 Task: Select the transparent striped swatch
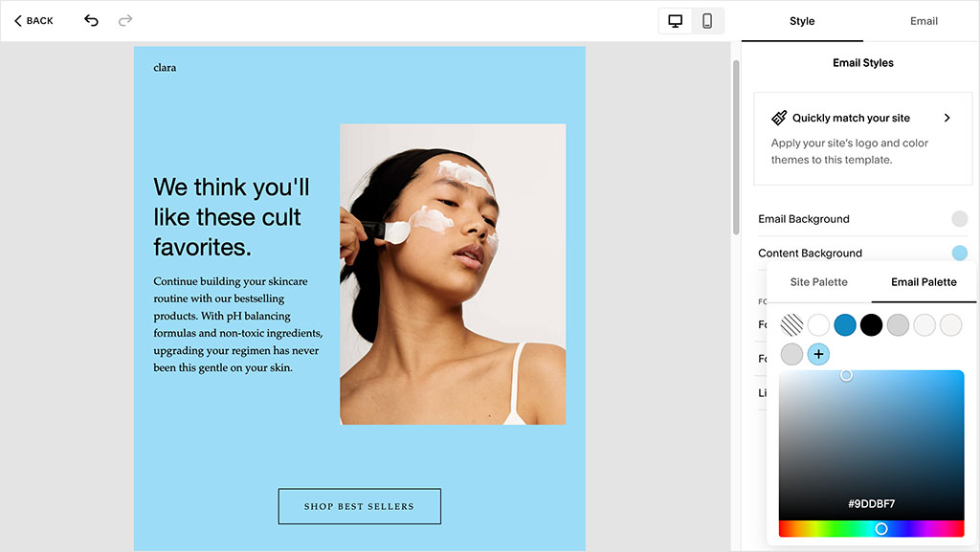791,324
